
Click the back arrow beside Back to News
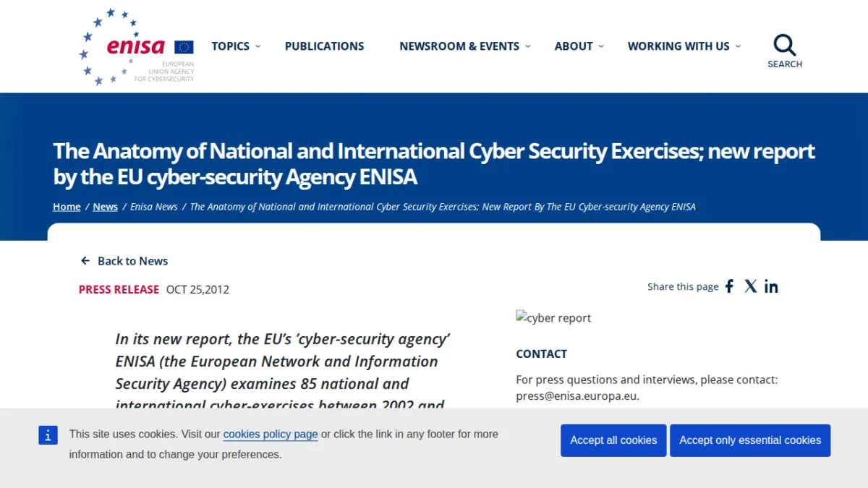(85, 261)
